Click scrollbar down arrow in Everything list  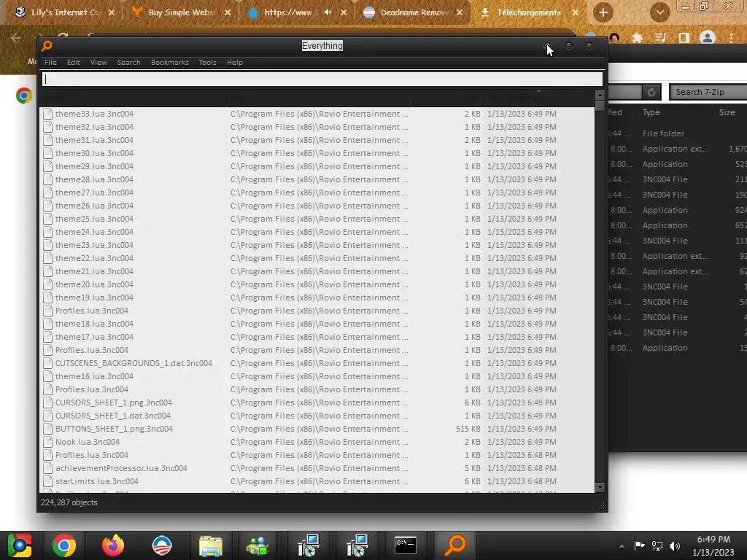coord(600,488)
